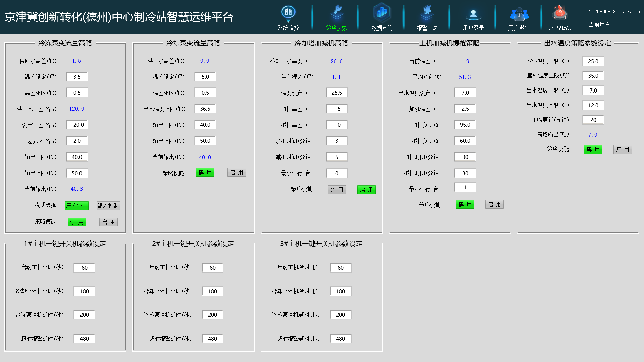The height and width of the screenshot is (362, 644).
Task: Click 3#主机 超时报警延时 field showing 480
Action: (x=340, y=339)
